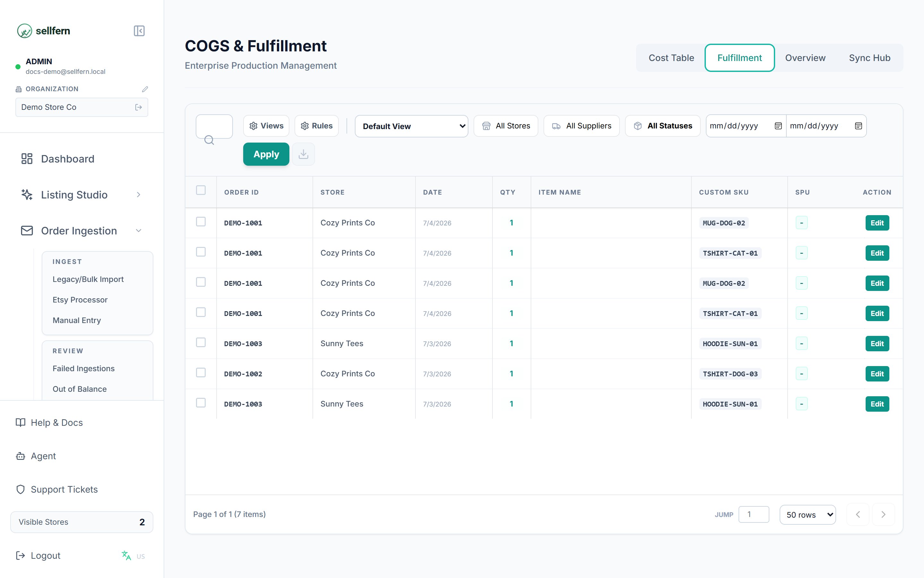This screenshot has width=924, height=578.
Task: Select all rows header checkbox
Action: (201, 190)
